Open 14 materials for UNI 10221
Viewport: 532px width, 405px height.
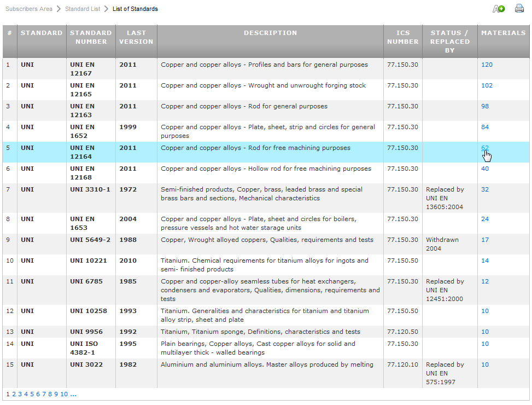pyautogui.click(x=485, y=261)
